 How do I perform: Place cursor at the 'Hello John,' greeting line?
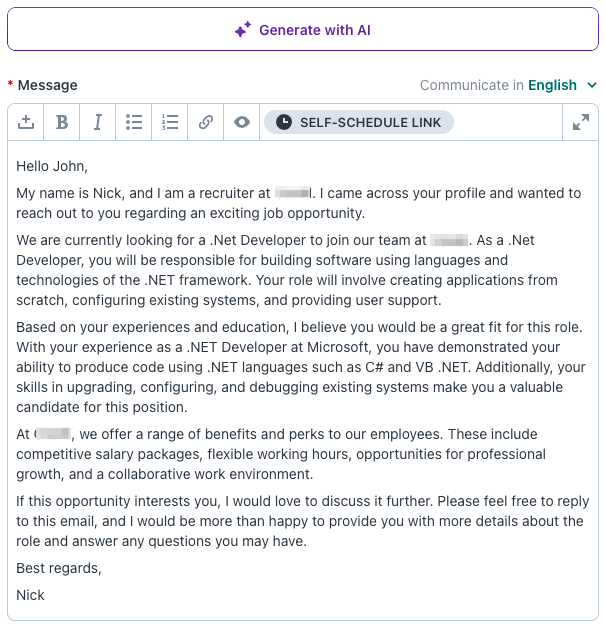coord(52,166)
